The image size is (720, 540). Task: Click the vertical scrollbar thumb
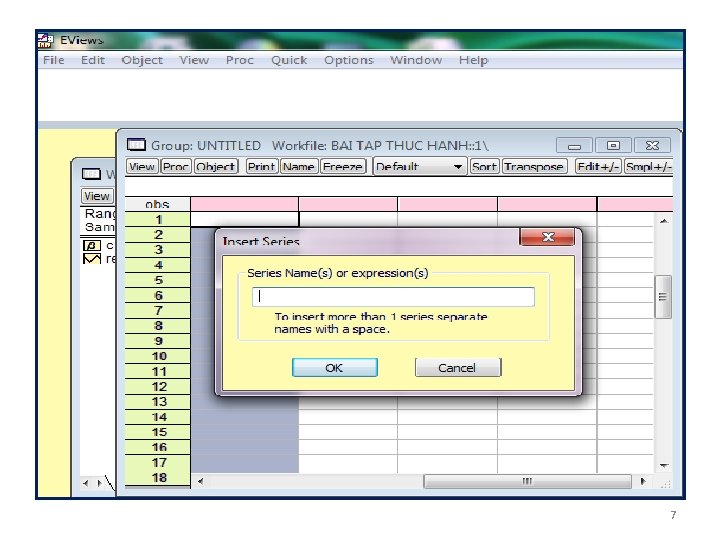(663, 297)
